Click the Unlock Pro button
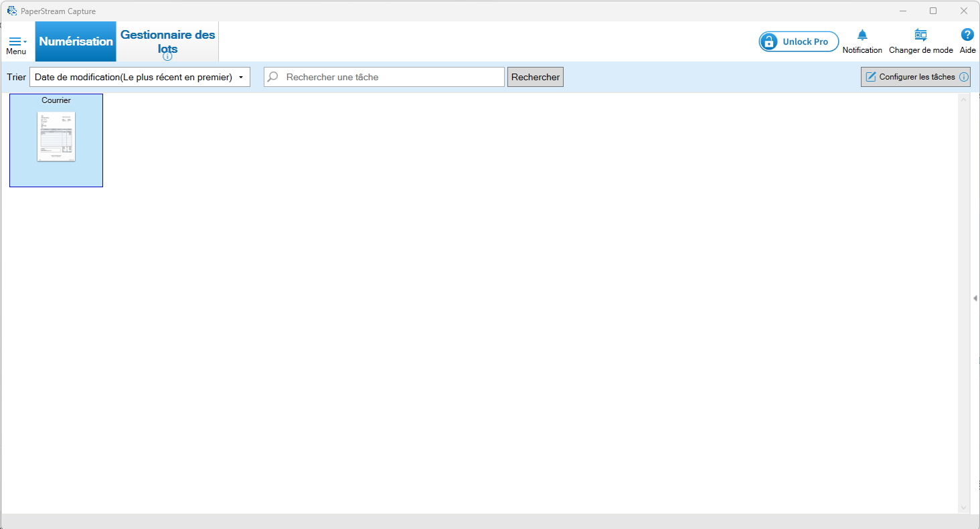The height and width of the screenshot is (529, 980). [x=799, y=41]
